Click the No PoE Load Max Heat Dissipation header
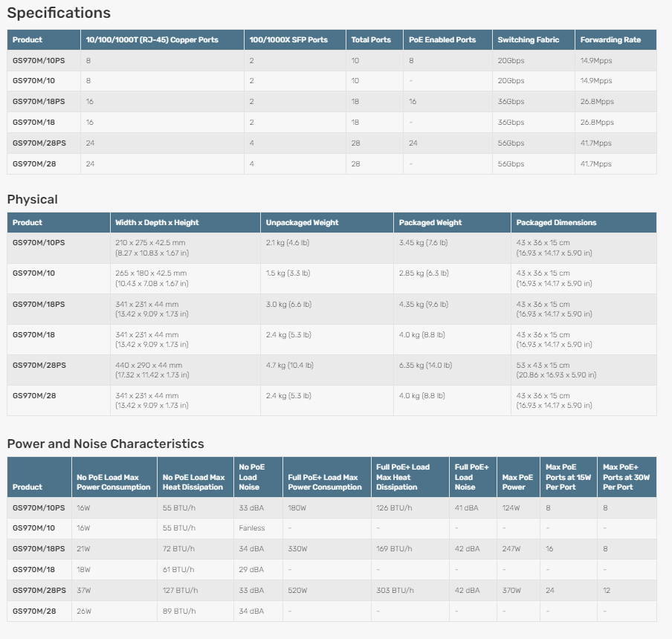This screenshot has height=639, width=672. [193, 482]
